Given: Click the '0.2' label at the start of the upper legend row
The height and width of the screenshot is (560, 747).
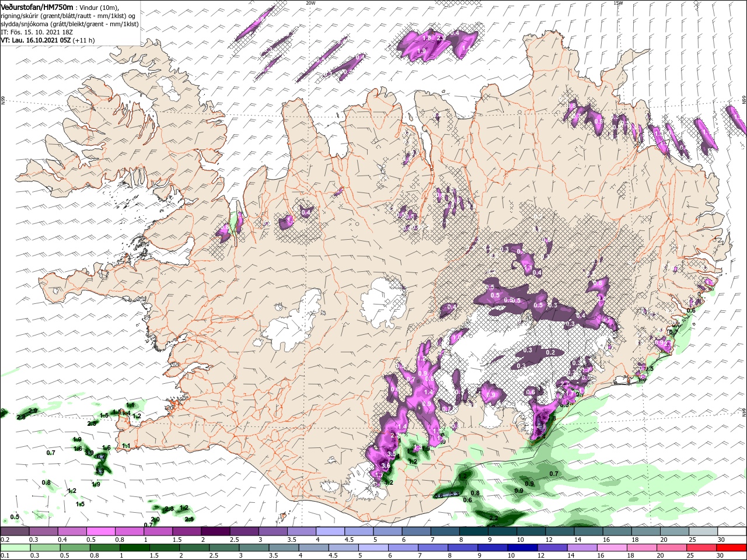Looking at the screenshot, I should click(x=5, y=540).
